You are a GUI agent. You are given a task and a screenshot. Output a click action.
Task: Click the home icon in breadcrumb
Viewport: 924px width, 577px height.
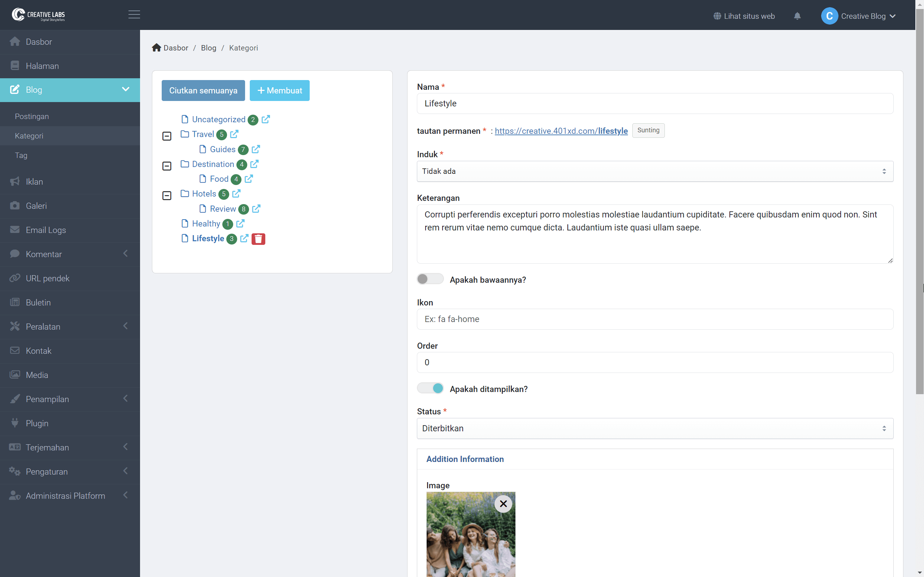[x=156, y=48]
